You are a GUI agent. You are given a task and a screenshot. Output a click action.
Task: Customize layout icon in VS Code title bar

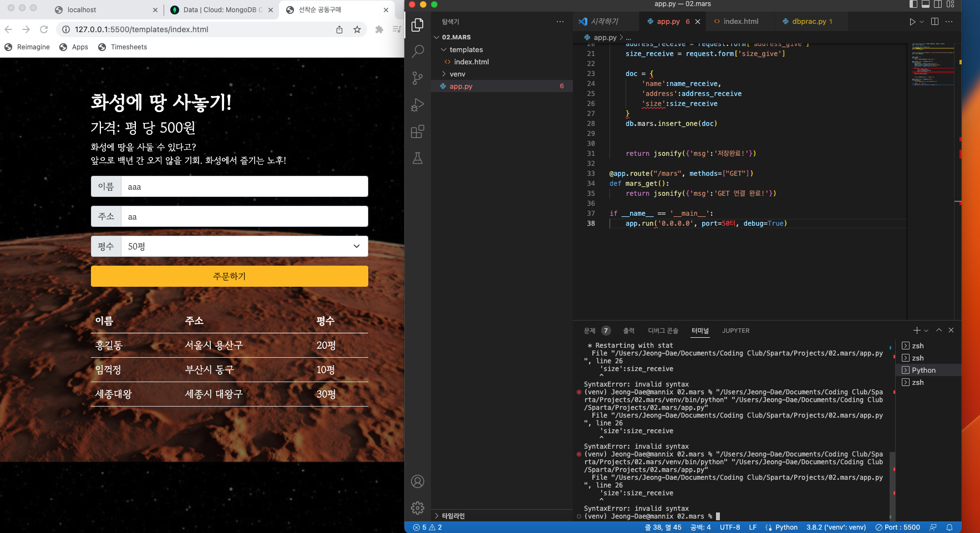[950, 4]
